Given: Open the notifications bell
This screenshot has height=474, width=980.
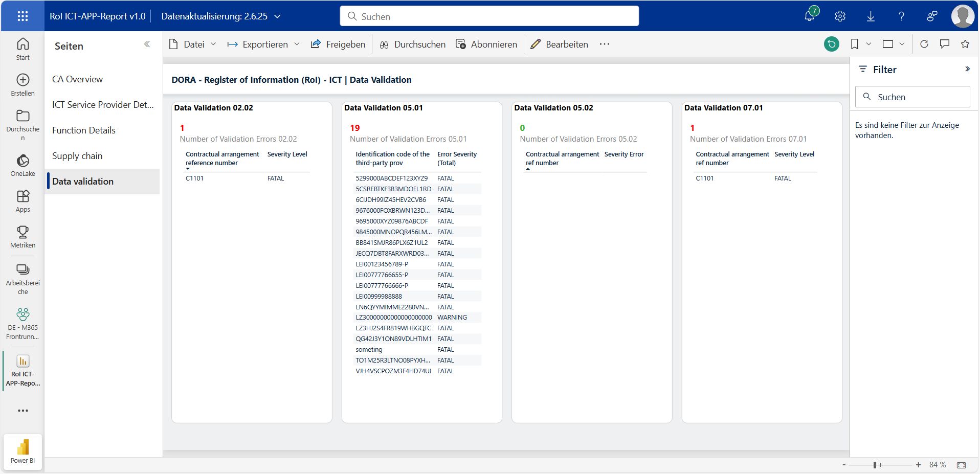Looking at the screenshot, I should point(809,16).
